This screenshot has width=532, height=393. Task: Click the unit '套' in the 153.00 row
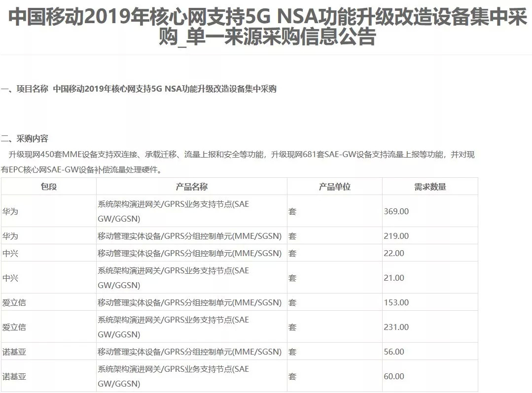pyautogui.click(x=292, y=302)
